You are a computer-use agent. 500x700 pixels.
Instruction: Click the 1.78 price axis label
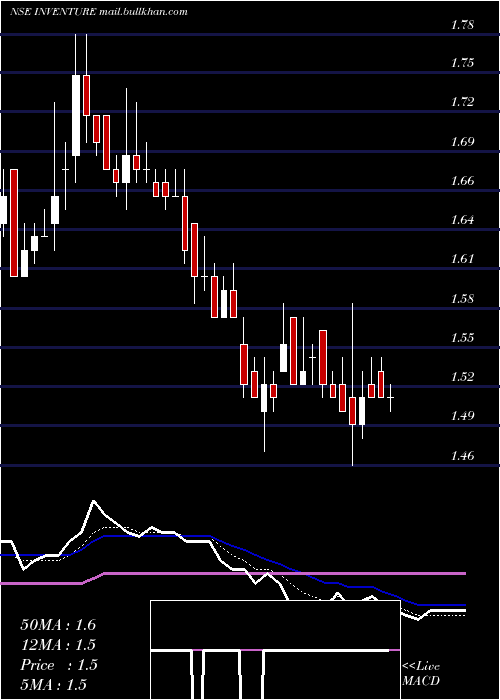point(462,24)
